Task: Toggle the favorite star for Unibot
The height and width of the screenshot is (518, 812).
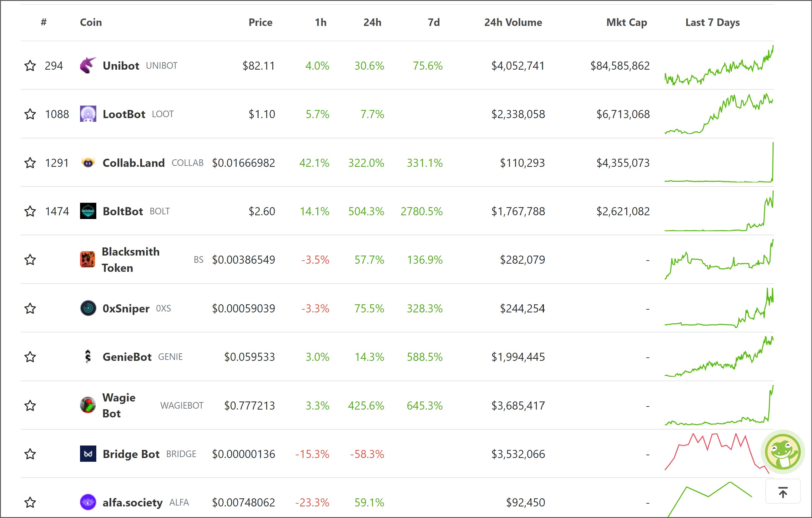Action: (30, 65)
